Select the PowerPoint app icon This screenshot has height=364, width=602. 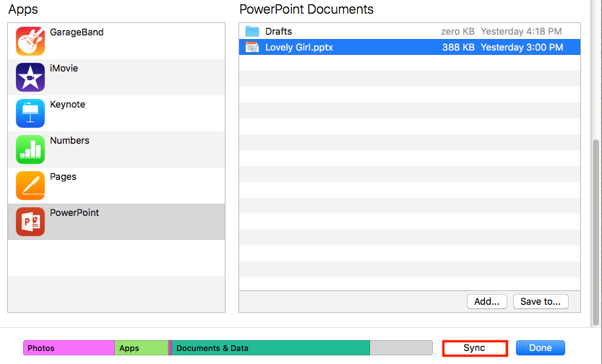30,222
